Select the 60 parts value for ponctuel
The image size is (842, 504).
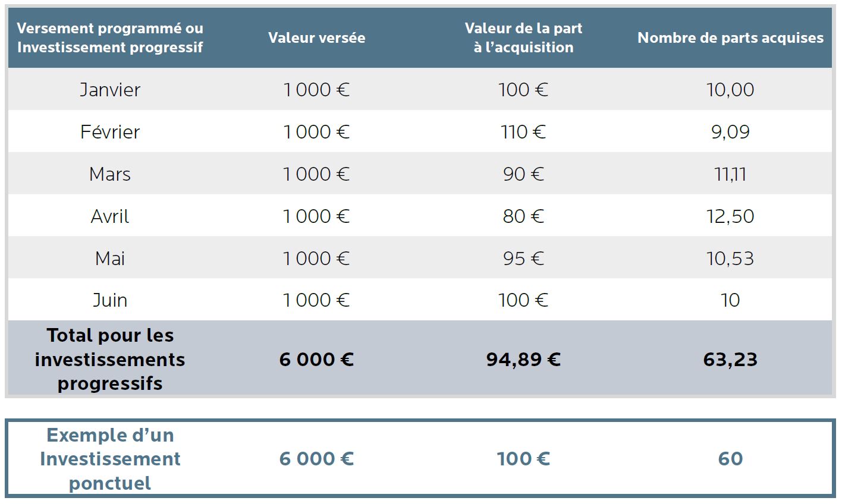pyautogui.click(x=730, y=459)
